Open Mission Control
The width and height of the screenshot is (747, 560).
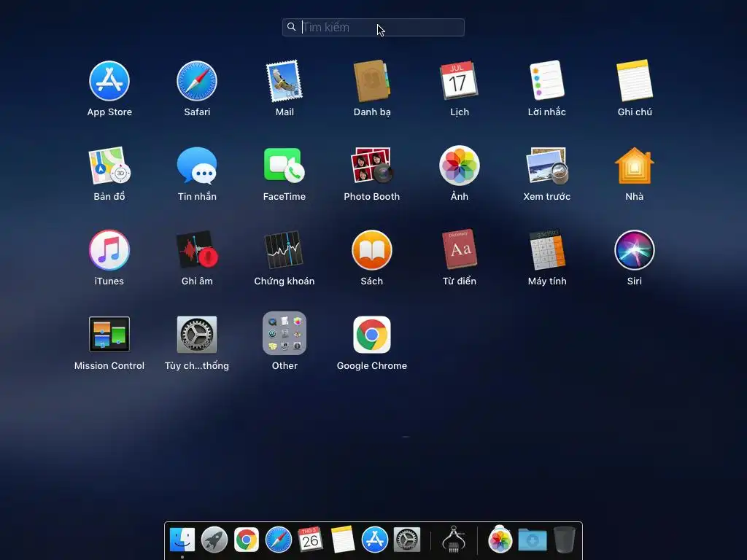[x=109, y=334]
